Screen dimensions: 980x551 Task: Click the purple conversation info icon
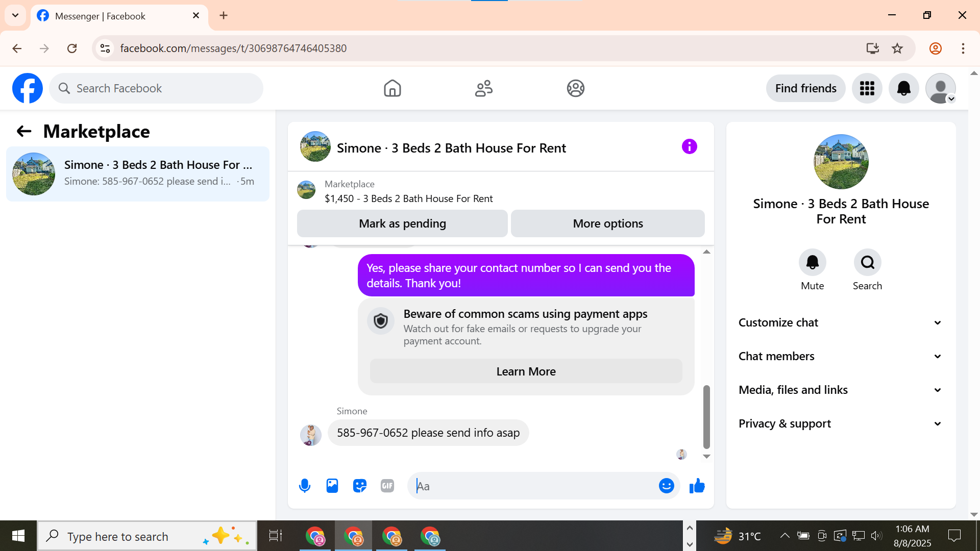click(x=689, y=147)
